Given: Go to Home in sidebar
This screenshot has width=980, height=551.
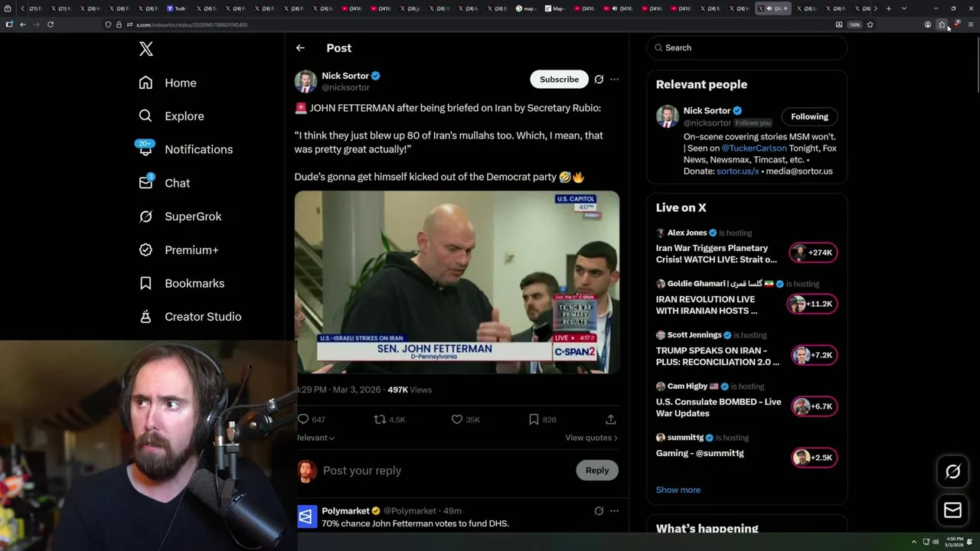Looking at the screenshot, I should coord(168,83).
